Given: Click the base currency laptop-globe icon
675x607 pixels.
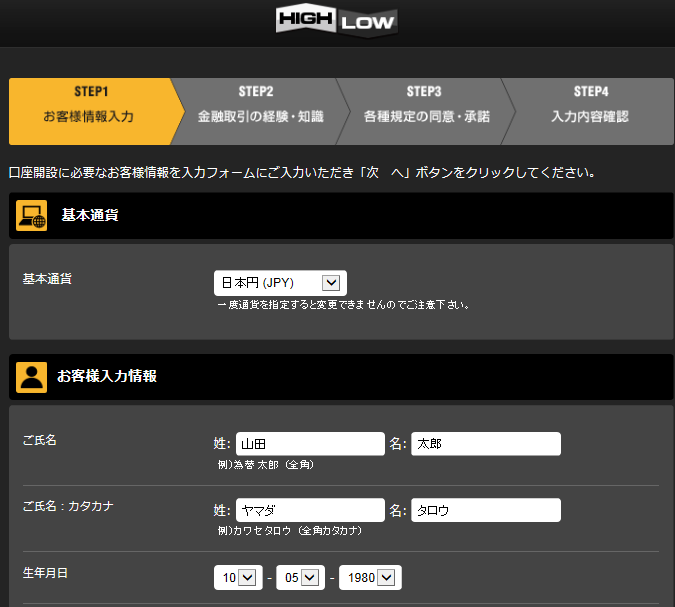Looking at the screenshot, I should (32, 216).
